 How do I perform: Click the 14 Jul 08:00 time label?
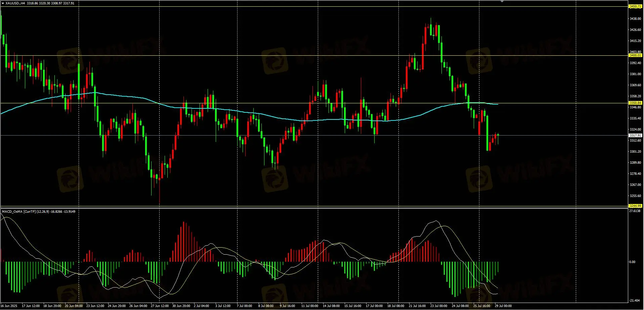pos(331,306)
